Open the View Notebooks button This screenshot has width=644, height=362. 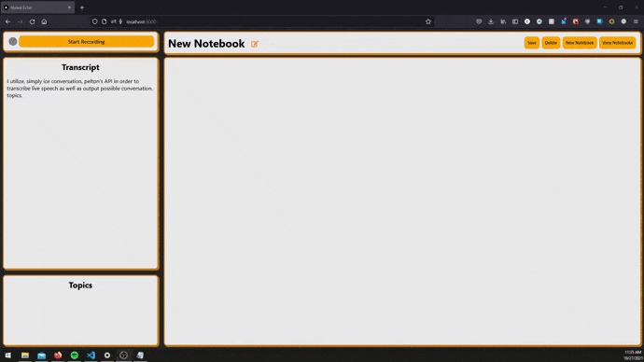[617, 43]
